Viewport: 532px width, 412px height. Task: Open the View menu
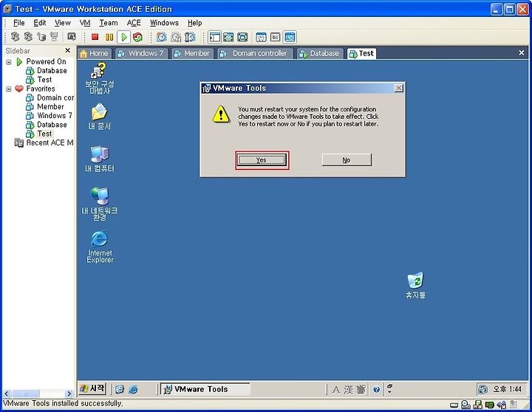pyautogui.click(x=62, y=23)
